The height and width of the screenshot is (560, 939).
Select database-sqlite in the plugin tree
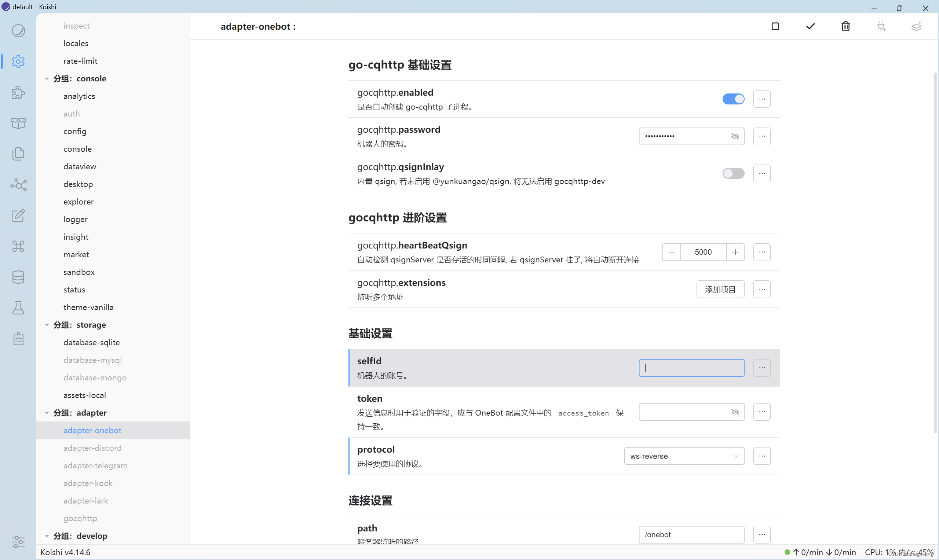91,342
